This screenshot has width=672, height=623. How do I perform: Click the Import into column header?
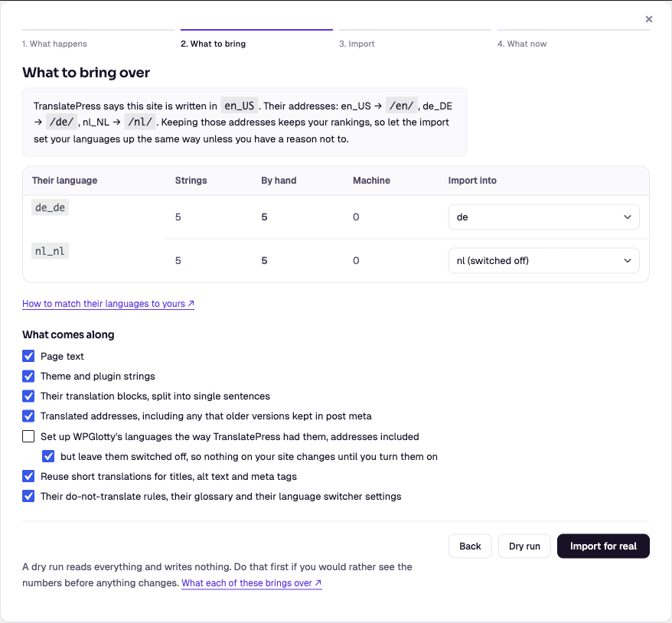pyautogui.click(x=472, y=181)
